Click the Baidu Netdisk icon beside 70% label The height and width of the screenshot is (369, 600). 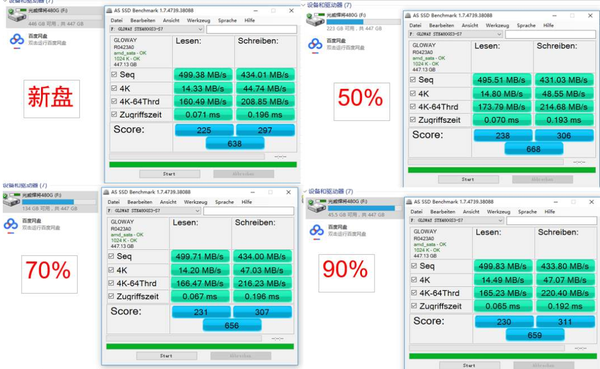tap(11, 225)
